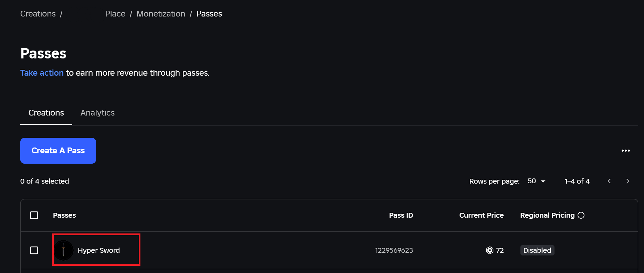Open the Monetization breadcrumb link
The image size is (644, 273).
pyautogui.click(x=161, y=14)
